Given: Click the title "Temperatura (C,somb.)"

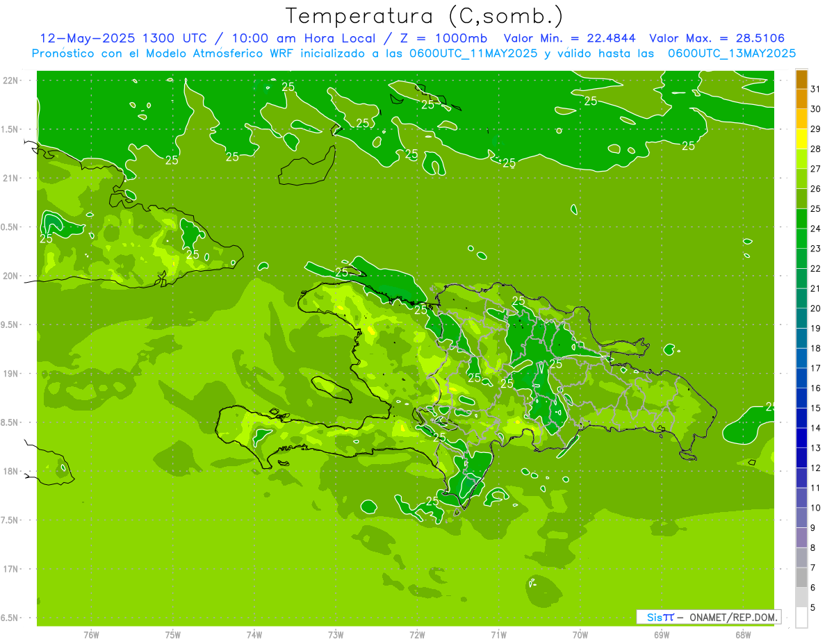Looking at the screenshot, I should 425,16.
